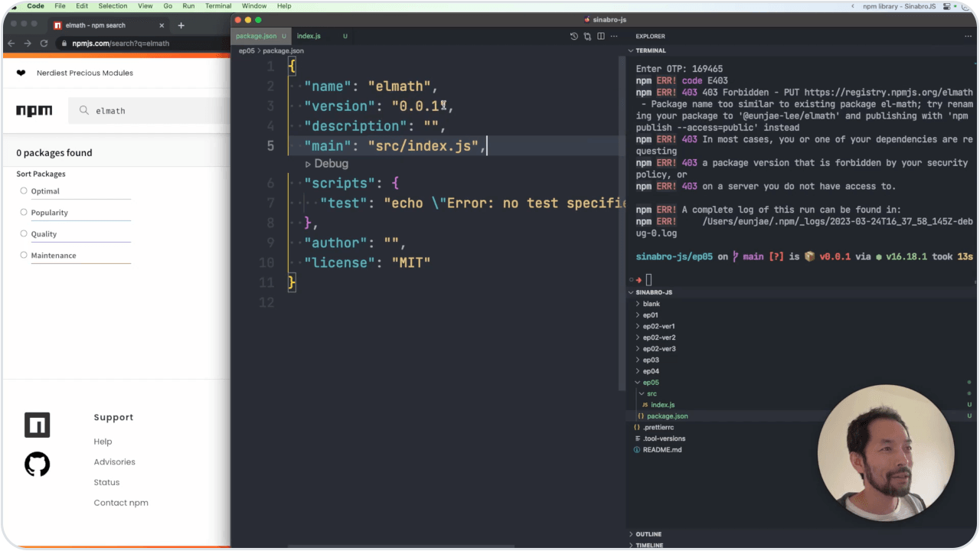Viewport: 980px width, 551px height.
Task: Select Optimal sort option
Action: pos(24,191)
